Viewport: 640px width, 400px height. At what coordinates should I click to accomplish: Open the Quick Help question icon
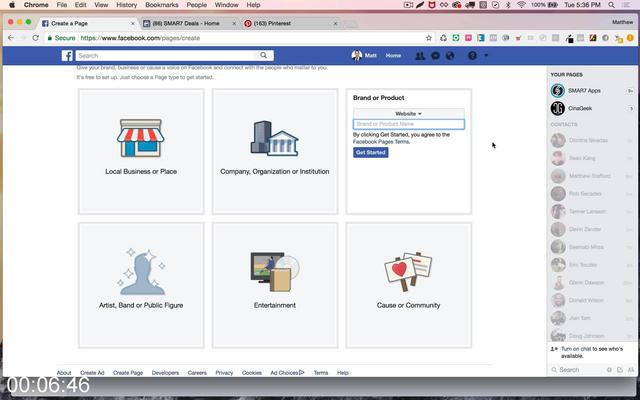472,56
